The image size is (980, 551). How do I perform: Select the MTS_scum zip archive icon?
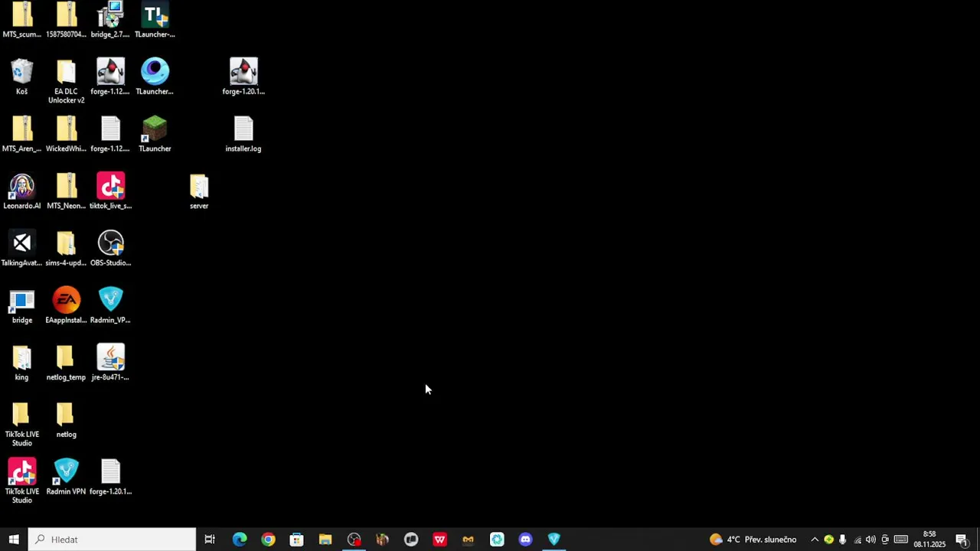[x=22, y=15]
